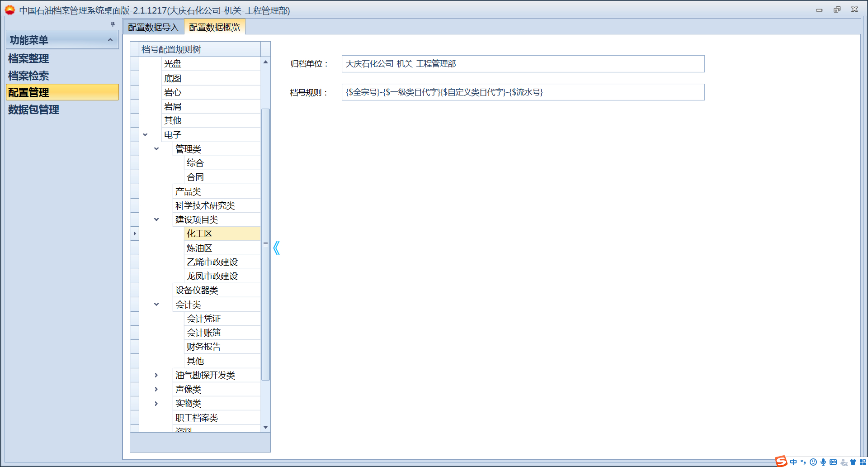Screen dimensions: 868x467
Task: Toggle punctuation mode on the Sogou bar
Action: [x=803, y=462]
